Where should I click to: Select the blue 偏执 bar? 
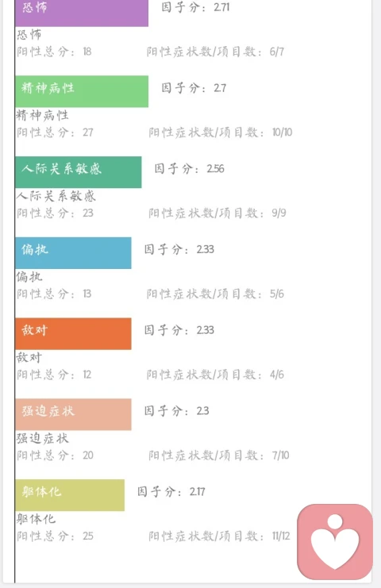(x=73, y=253)
